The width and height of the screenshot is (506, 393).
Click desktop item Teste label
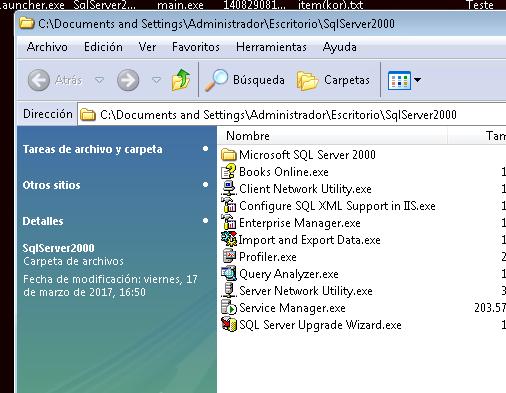coord(480,5)
